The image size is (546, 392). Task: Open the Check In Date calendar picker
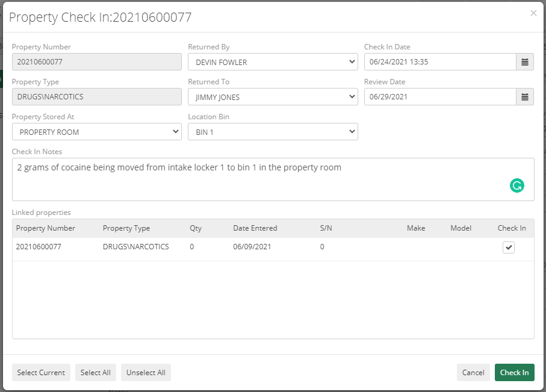[523, 61]
